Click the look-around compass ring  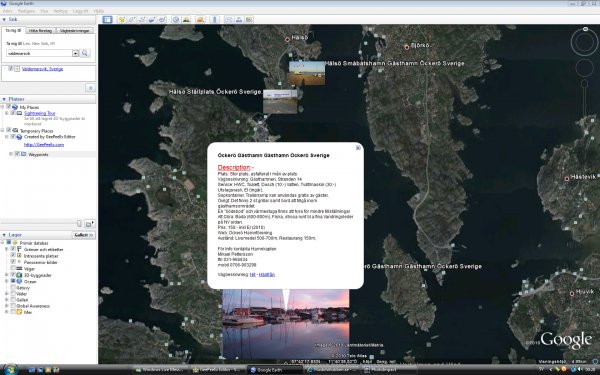584,42
